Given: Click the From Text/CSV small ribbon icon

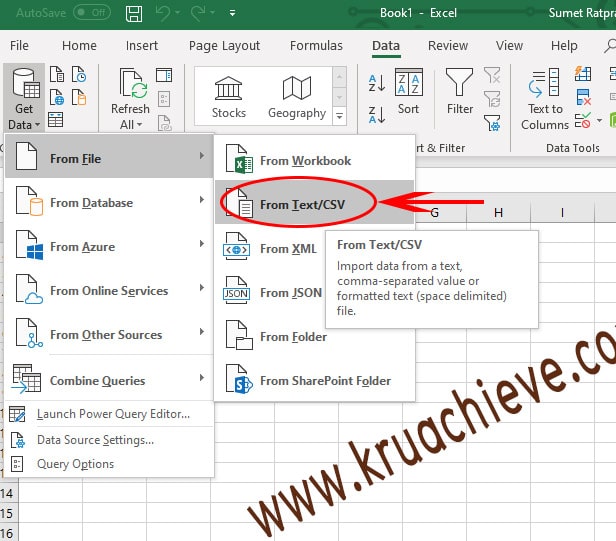Looking at the screenshot, I should [x=57, y=74].
